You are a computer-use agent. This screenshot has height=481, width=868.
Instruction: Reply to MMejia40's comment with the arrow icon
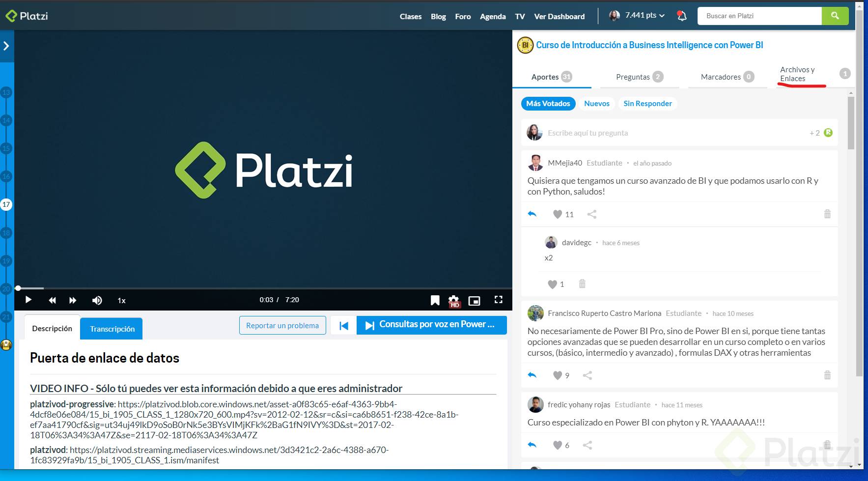coord(532,214)
